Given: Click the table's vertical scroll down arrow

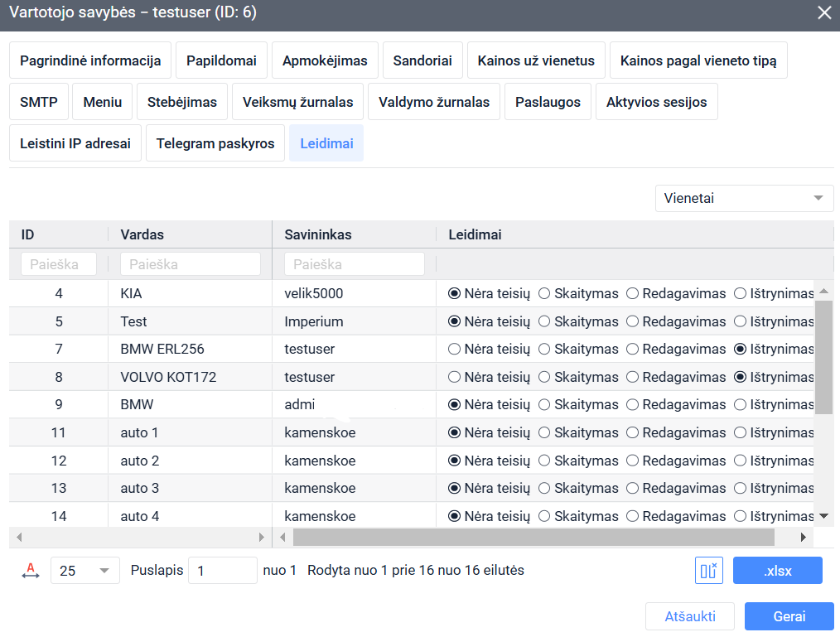Looking at the screenshot, I should click(x=823, y=516).
